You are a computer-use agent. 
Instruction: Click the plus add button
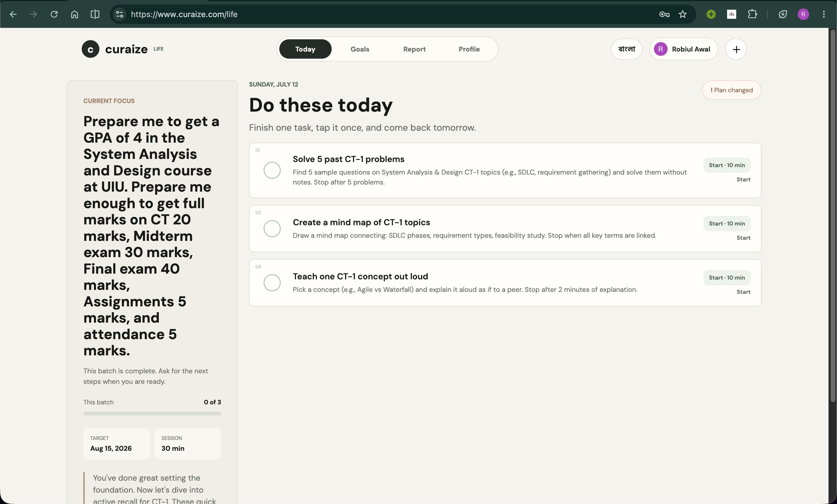coord(736,49)
